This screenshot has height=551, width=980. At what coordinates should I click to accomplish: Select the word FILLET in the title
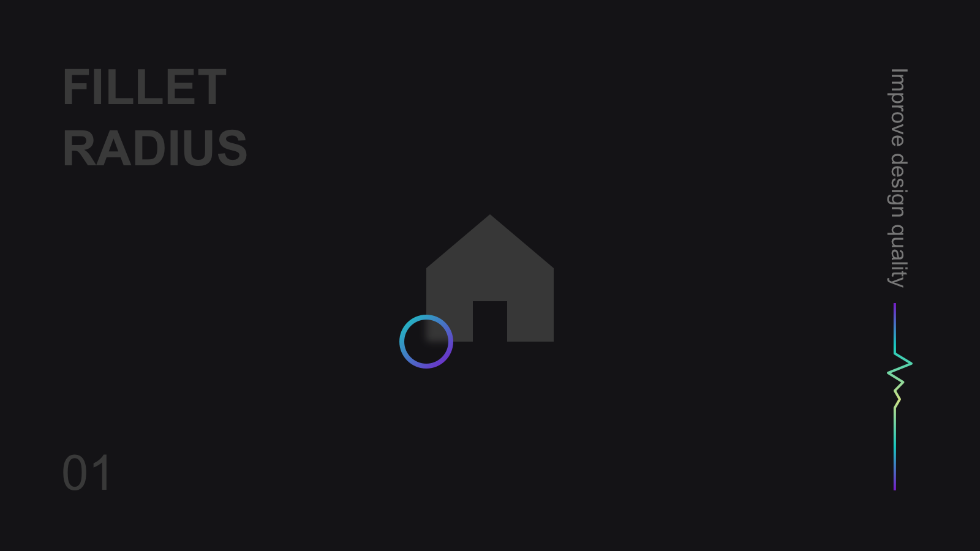coord(145,88)
